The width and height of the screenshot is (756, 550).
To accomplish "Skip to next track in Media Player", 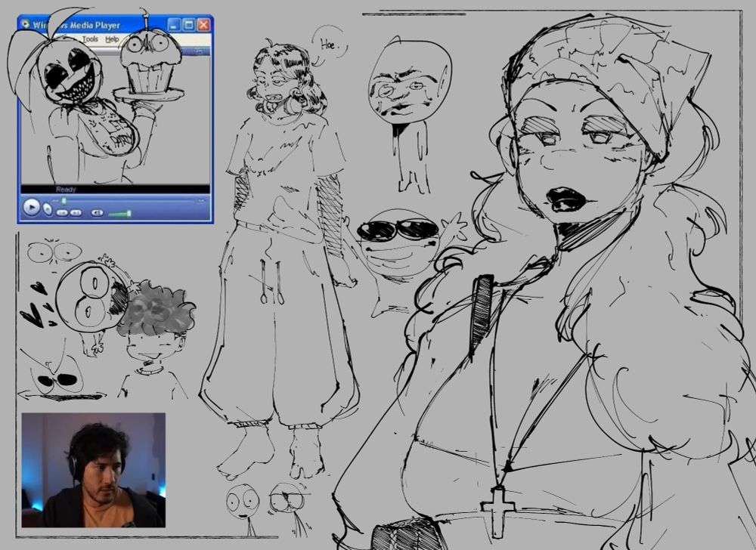I will (x=76, y=212).
